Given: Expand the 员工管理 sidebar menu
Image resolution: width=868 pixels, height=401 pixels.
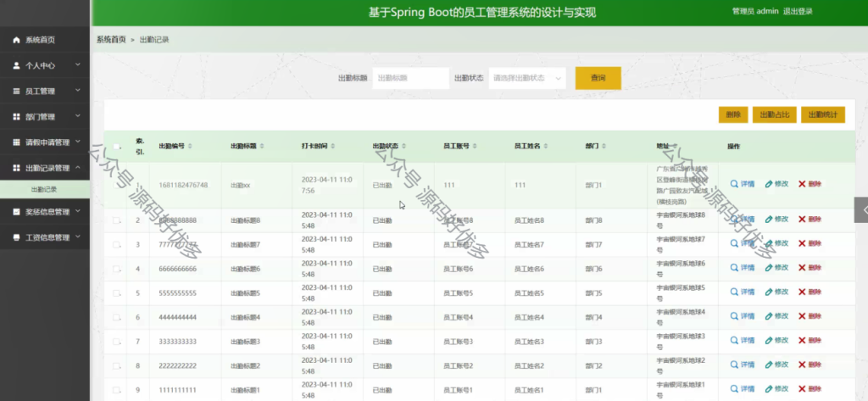Looking at the screenshot, I should pos(45,91).
